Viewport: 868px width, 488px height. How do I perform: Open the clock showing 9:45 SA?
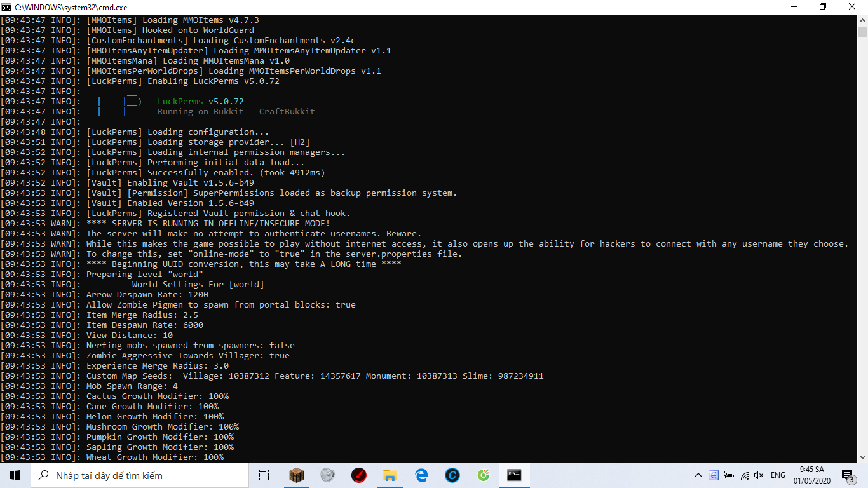[x=811, y=475]
